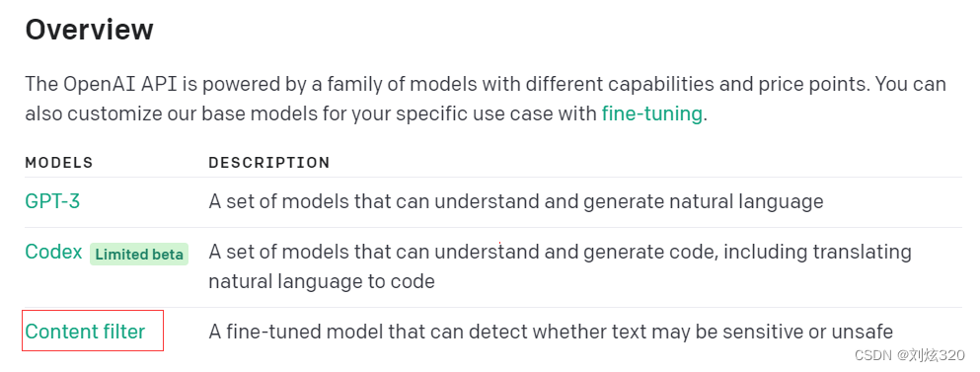The height and width of the screenshot is (372, 980).
Task: Open the Codex models link
Action: tap(53, 252)
